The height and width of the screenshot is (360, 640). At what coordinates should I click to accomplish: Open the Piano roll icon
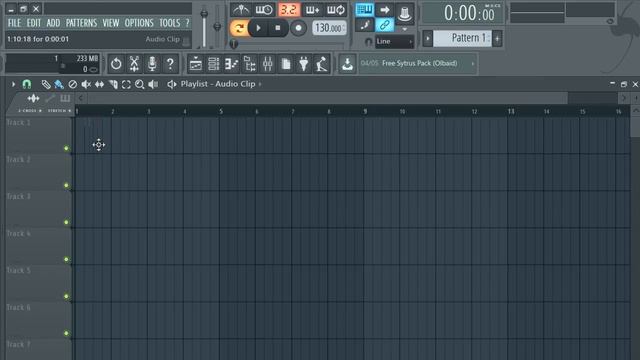[231, 64]
